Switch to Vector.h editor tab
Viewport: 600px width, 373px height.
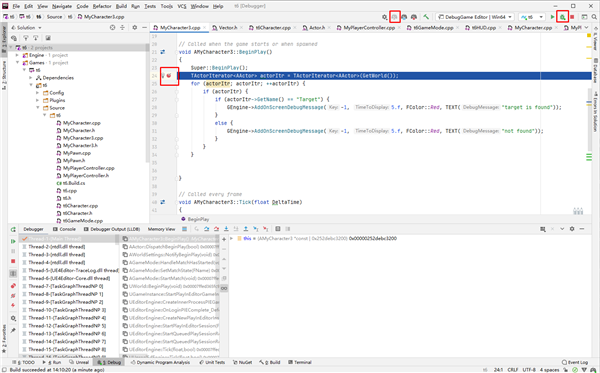[x=227, y=28]
